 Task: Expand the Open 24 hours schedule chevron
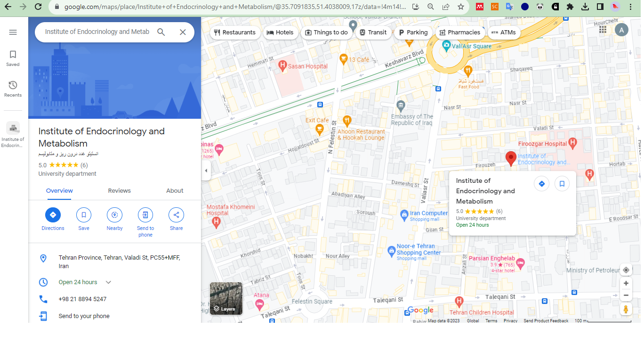[x=108, y=282]
